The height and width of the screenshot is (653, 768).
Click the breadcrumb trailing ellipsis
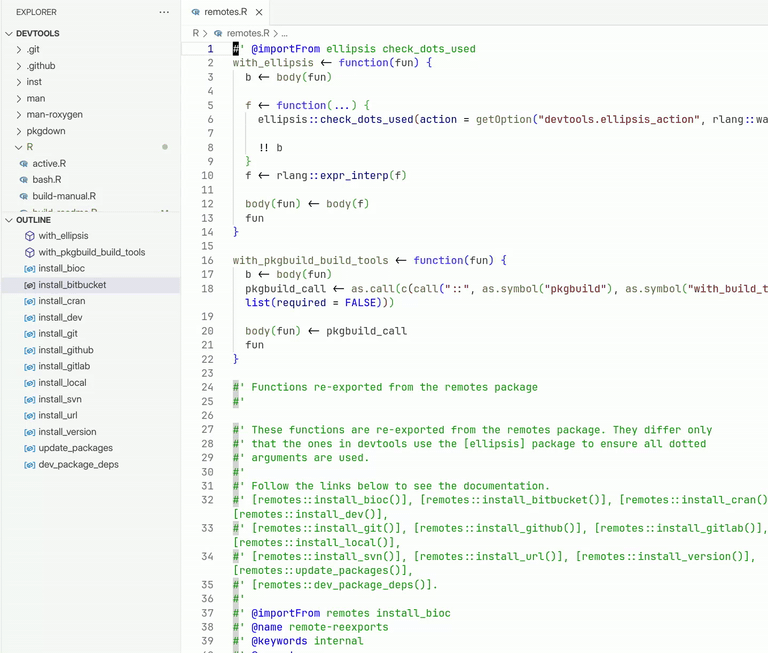(285, 34)
